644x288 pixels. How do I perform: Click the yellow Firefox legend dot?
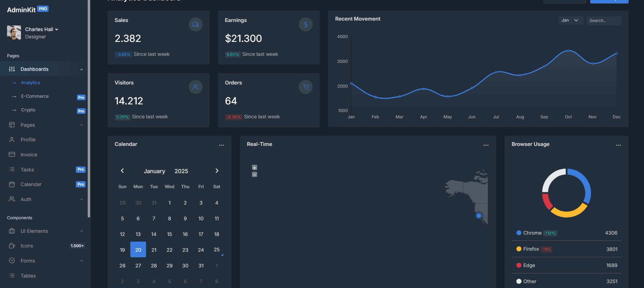519,249
